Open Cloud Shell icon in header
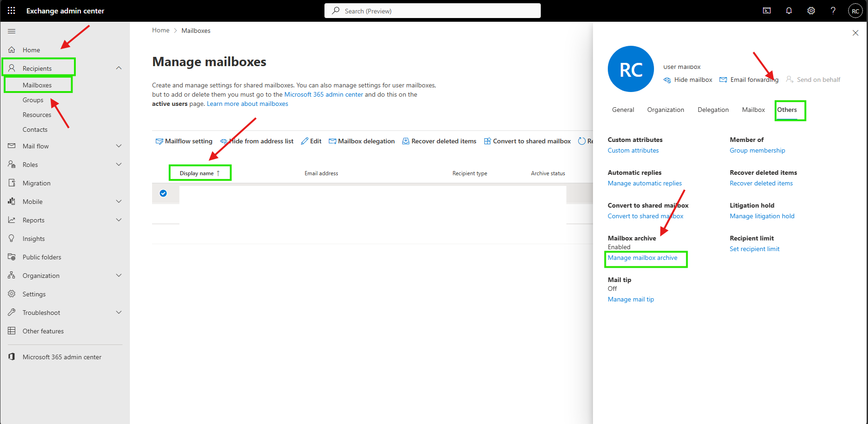Screen dimensions: 868x424 (767, 11)
